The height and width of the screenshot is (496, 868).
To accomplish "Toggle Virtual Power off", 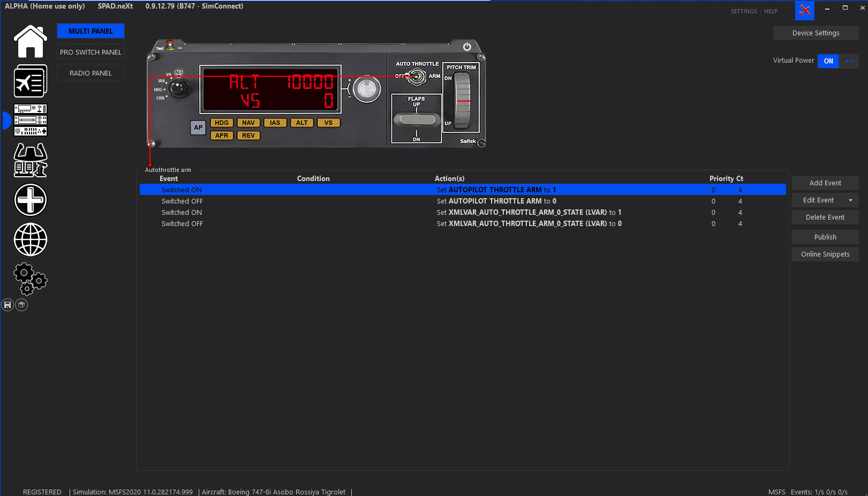I will (828, 61).
